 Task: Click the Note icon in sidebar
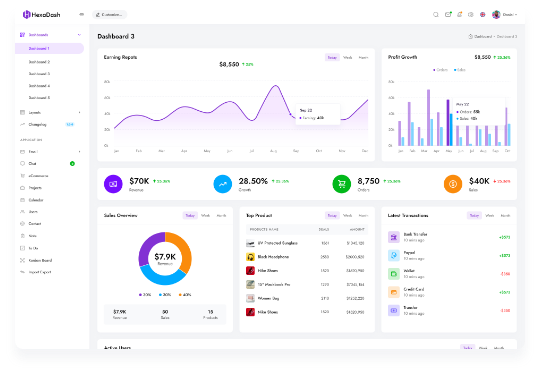(x=22, y=236)
